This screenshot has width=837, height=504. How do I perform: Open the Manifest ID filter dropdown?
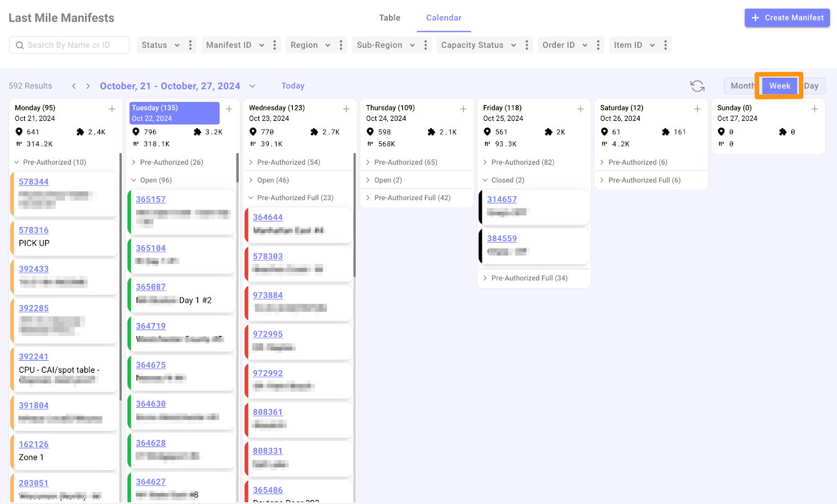point(235,45)
